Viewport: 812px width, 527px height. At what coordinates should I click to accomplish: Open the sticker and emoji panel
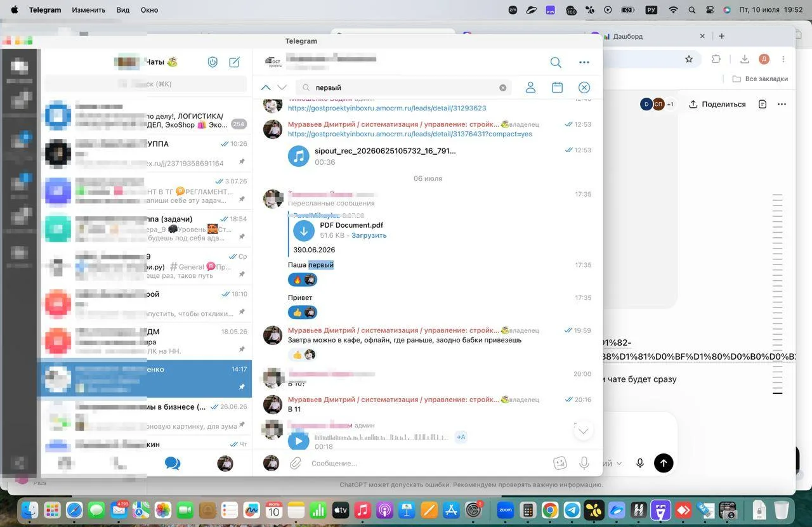pyautogui.click(x=560, y=464)
